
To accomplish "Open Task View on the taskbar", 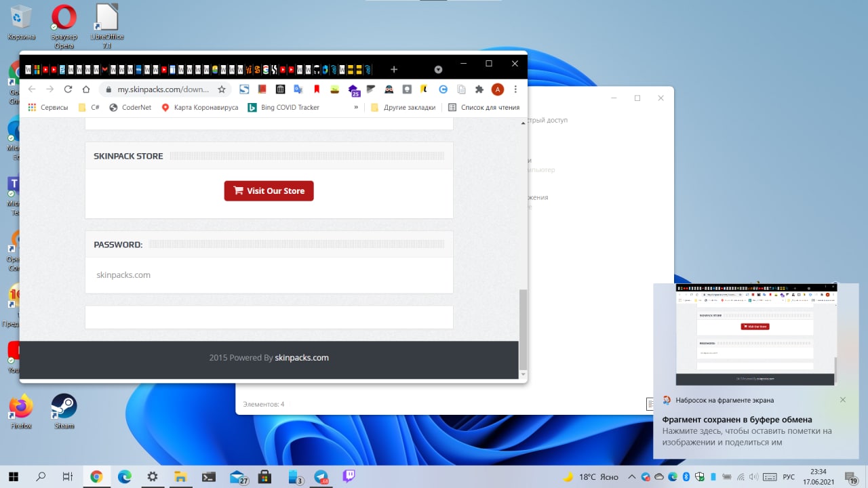I will (x=68, y=476).
